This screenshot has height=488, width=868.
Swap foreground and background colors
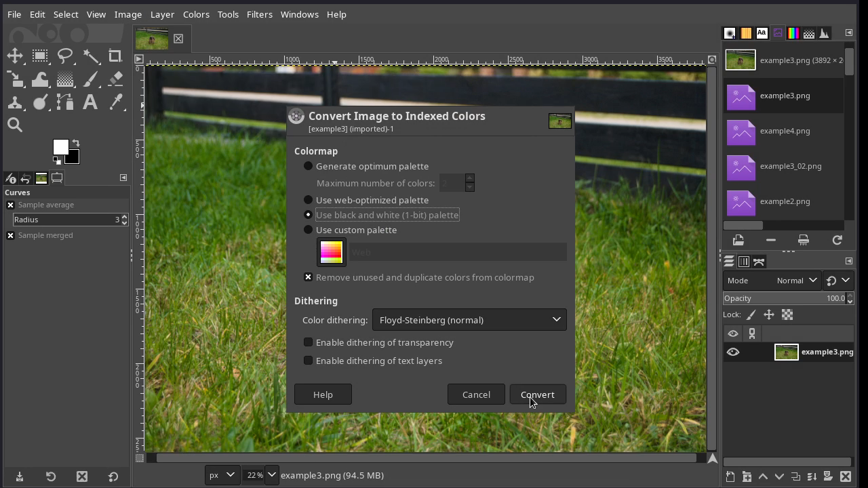(76, 143)
